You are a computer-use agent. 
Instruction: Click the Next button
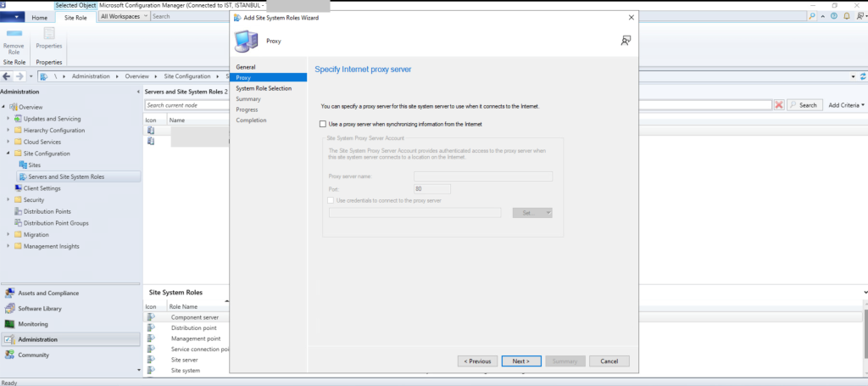[520, 361]
